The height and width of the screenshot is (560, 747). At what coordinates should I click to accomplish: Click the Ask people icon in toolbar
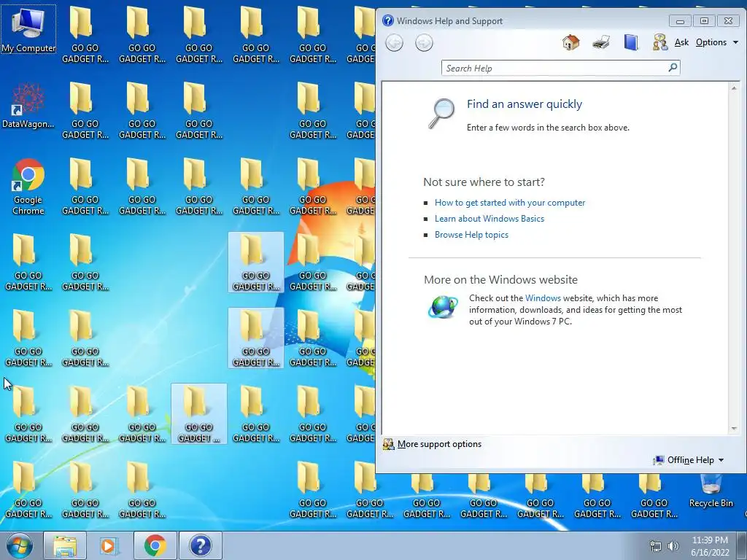pos(659,43)
